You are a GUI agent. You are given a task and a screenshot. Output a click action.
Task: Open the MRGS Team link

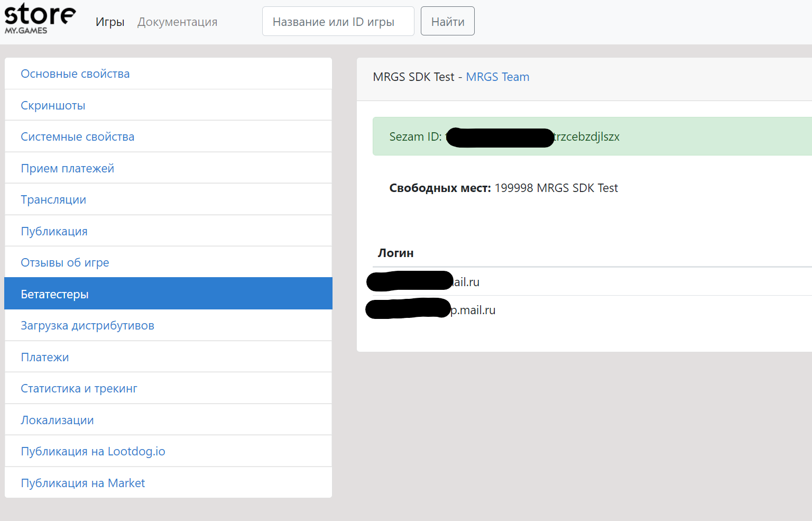point(497,77)
